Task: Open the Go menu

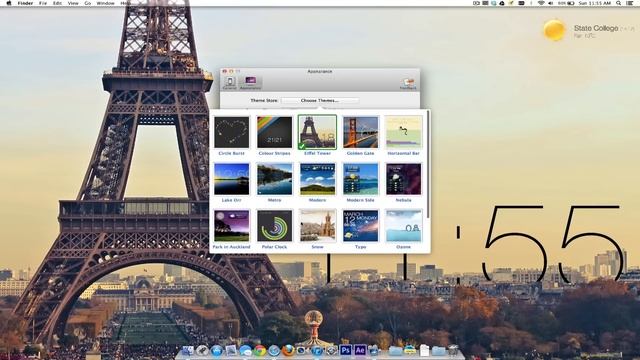Action: click(x=88, y=3)
